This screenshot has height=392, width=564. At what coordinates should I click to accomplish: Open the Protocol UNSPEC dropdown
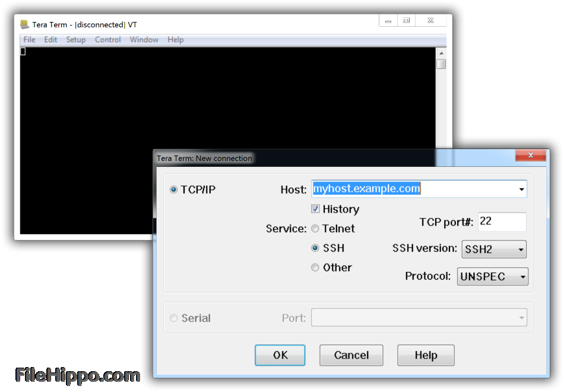coord(492,277)
